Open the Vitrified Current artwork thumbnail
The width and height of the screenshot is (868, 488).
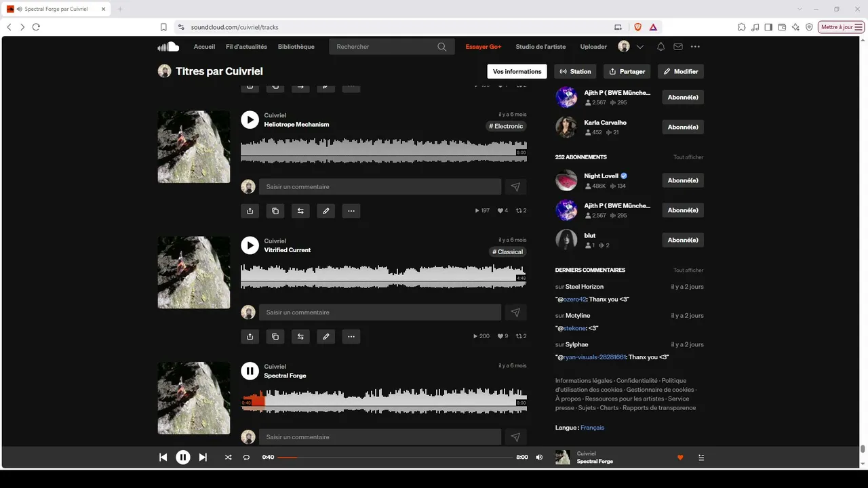pos(194,272)
